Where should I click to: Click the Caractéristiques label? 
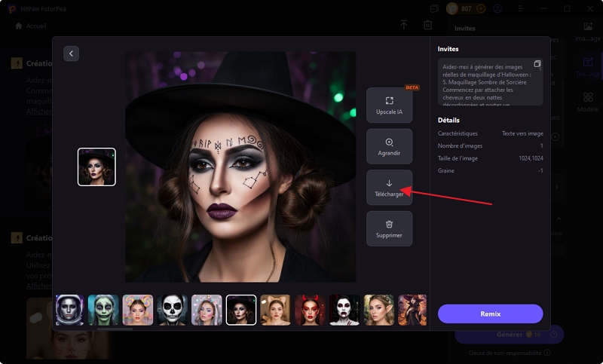click(x=458, y=133)
